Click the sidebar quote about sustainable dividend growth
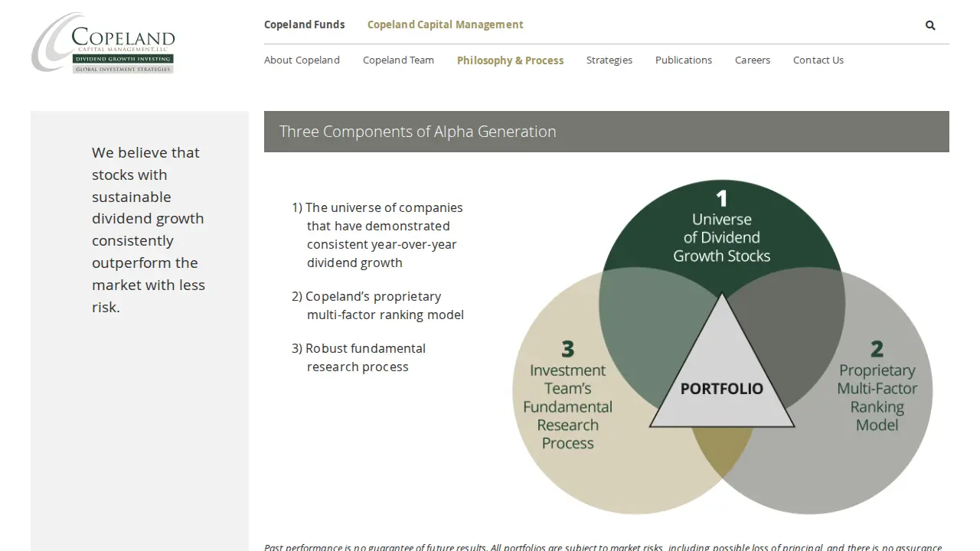This screenshot has width=980, height=551. [149, 230]
